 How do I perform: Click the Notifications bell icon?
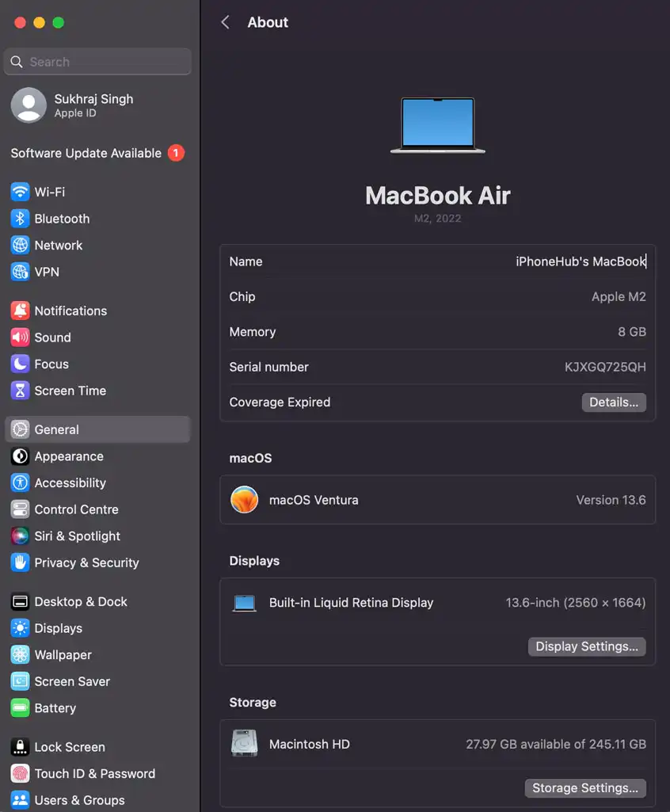[x=20, y=311]
